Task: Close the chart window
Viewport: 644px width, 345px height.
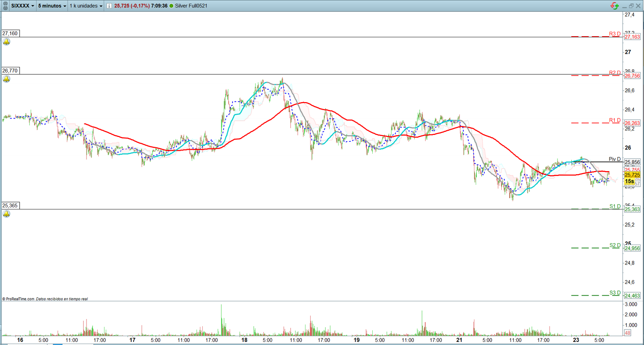Action: coord(638,6)
